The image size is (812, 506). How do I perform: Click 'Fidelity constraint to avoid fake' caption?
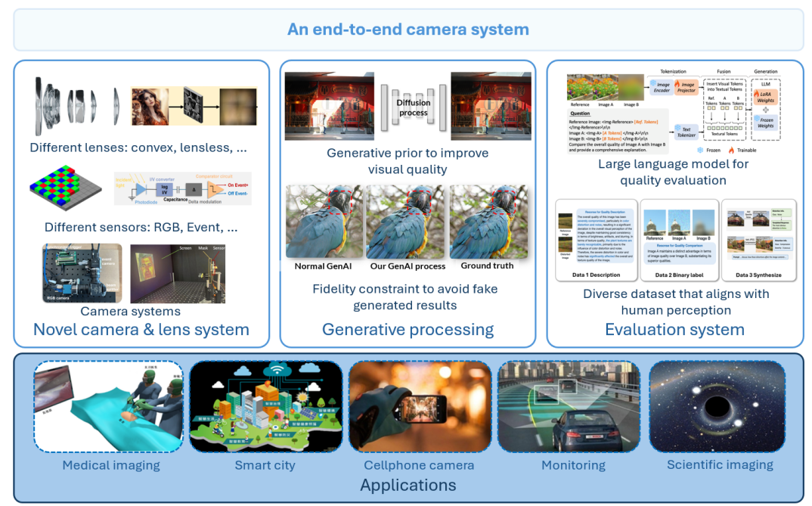[405, 289]
